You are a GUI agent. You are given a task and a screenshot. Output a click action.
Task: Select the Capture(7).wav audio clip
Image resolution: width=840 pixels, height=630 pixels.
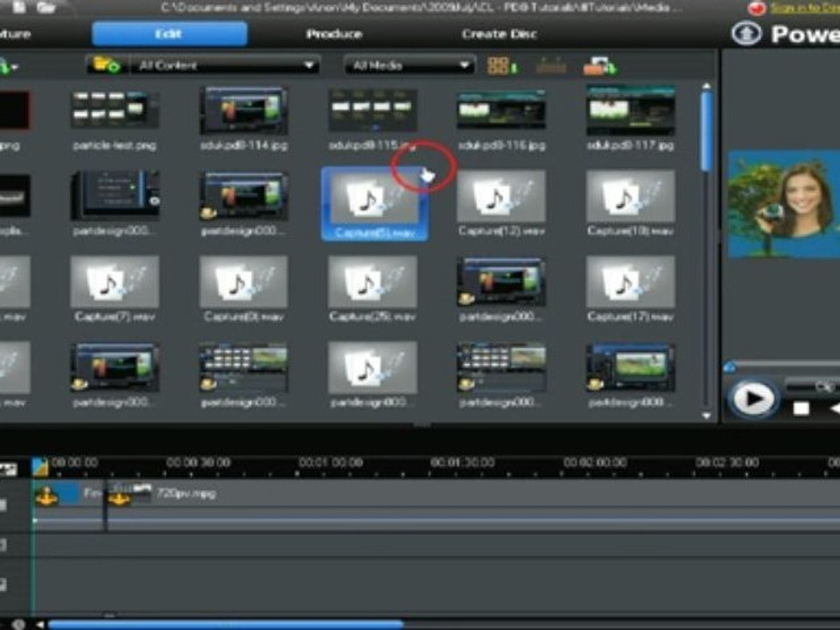coord(115,282)
